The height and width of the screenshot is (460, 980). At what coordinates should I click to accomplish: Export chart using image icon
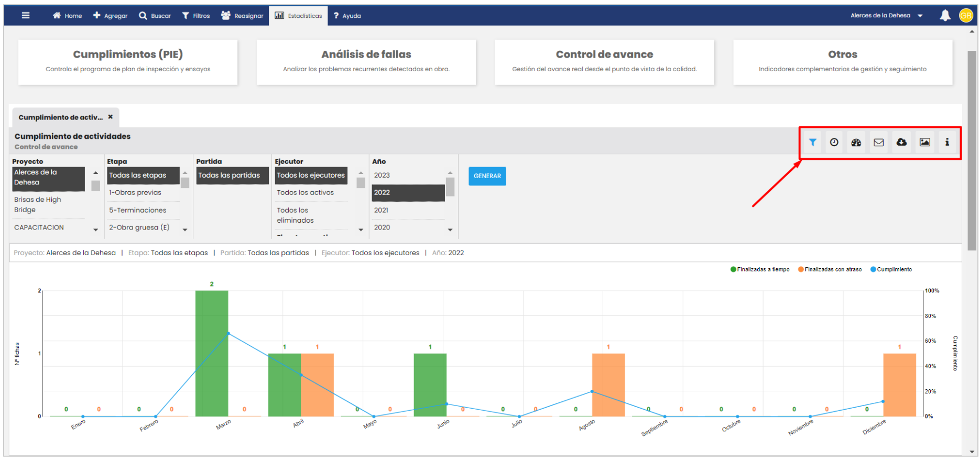(x=925, y=143)
